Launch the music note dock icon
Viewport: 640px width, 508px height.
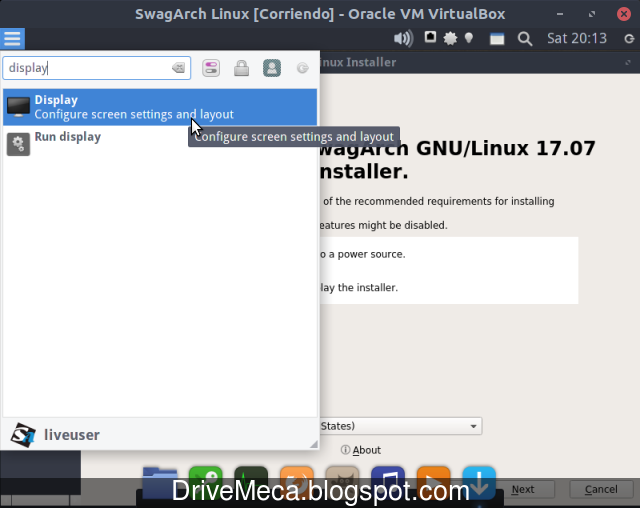(x=388, y=483)
